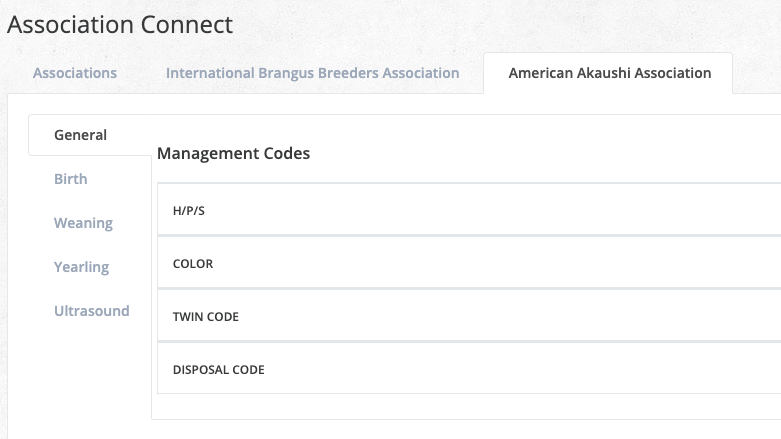Go to the Birth section
The height and width of the screenshot is (439, 781).
pos(71,179)
